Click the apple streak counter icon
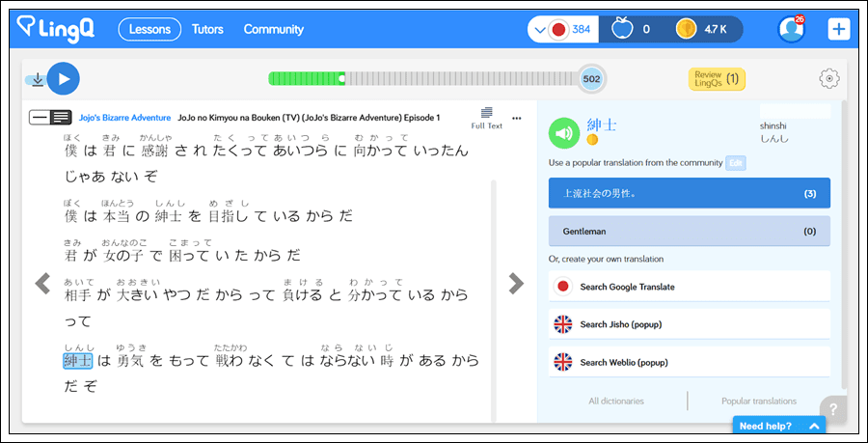This screenshot has width=868, height=443. point(622,29)
